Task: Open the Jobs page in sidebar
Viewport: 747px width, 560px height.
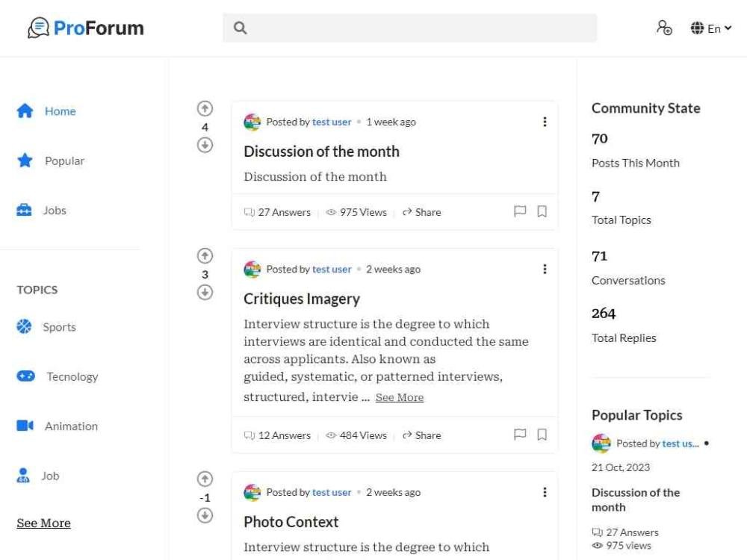Action: click(54, 211)
